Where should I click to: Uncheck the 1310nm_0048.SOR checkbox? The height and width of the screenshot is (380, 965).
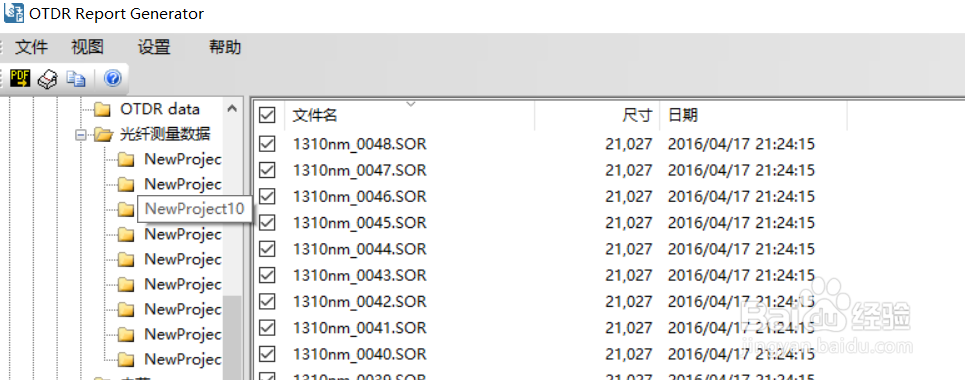pyautogui.click(x=267, y=144)
